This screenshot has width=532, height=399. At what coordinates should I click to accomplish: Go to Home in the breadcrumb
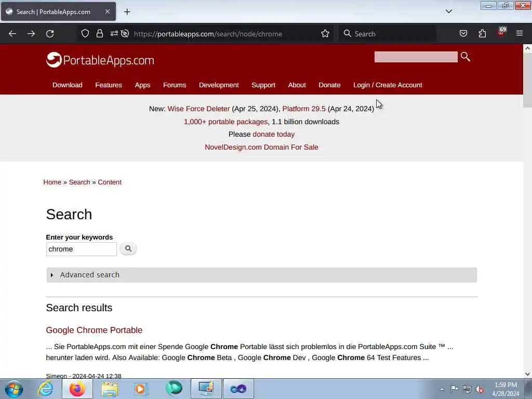52,182
